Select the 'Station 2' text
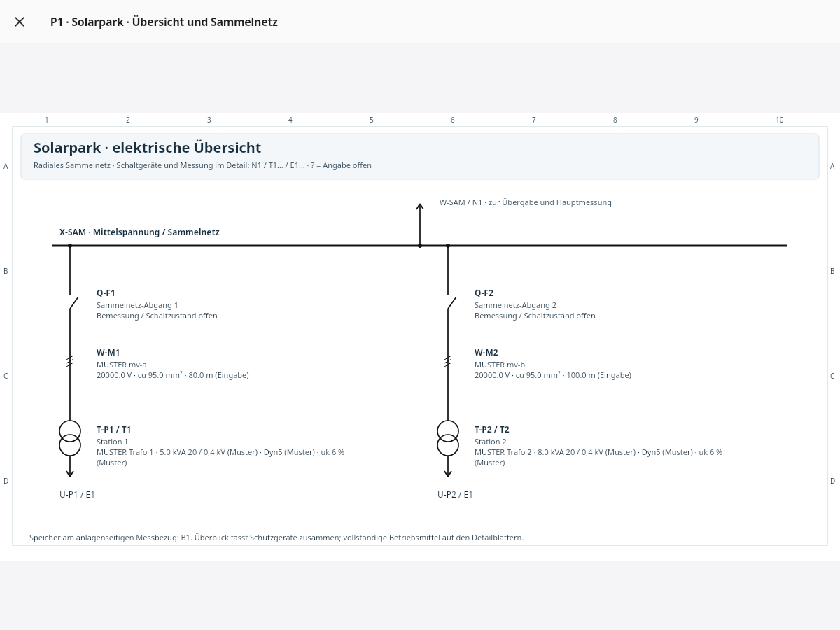The width and height of the screenshot is (840, 630). coord(490,442)
